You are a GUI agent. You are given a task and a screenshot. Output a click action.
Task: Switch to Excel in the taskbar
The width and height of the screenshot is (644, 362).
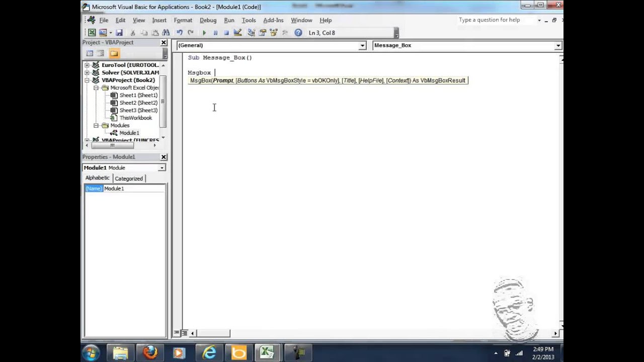267,352
